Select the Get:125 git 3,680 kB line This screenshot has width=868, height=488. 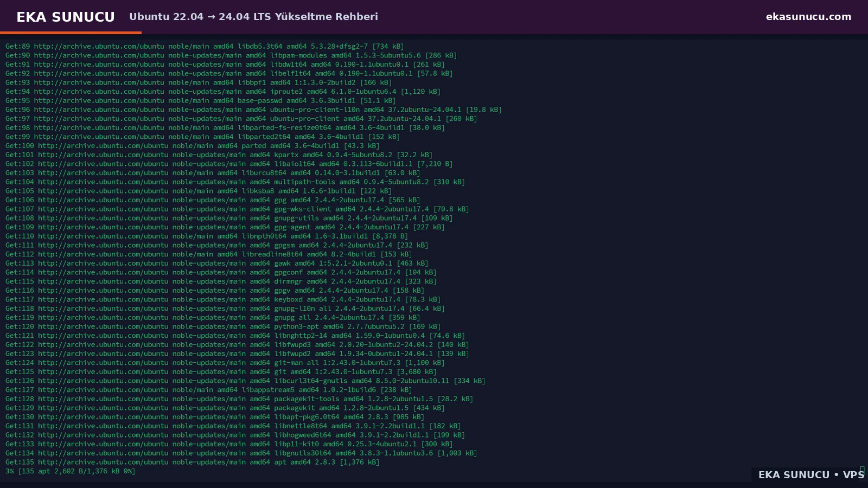pos(221,371)
